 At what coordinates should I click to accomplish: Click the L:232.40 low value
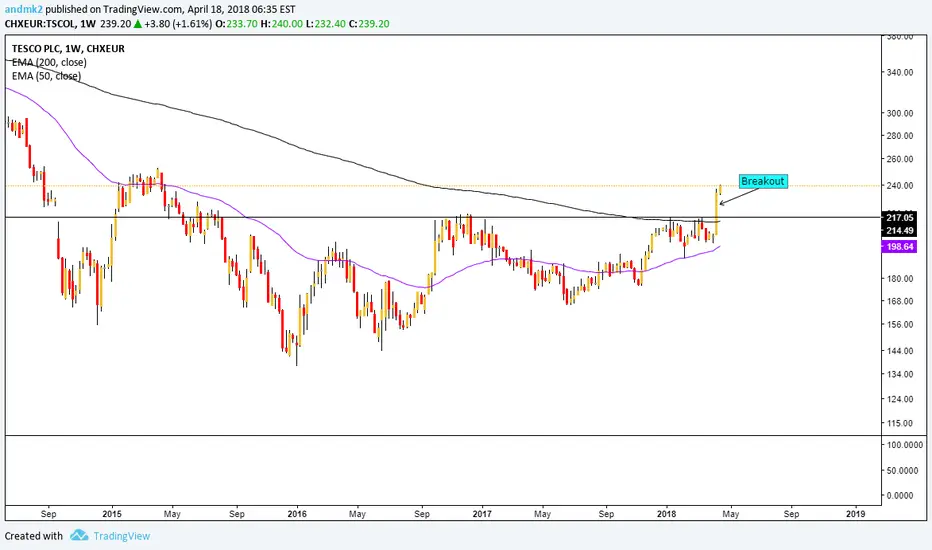(x=326, y=24)
